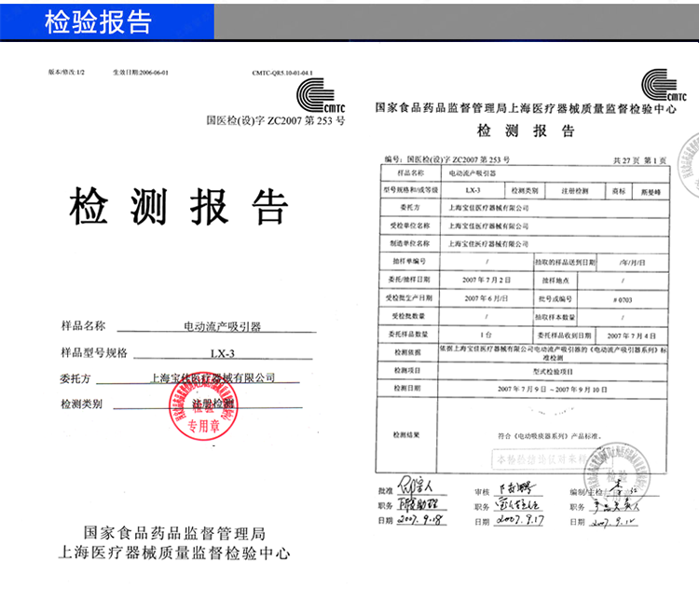Click the CMTC-QR5.10-01-04.1 form code
Image resolution: width=699 pixels, height=616 pixels.
click(282, 73)
